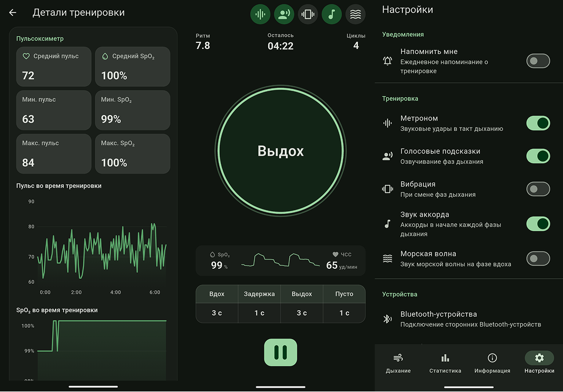This screenshot has height=392, width=563.
Task: Click the voice icon beside Голосовые подсказки
Action: [388, 156]
